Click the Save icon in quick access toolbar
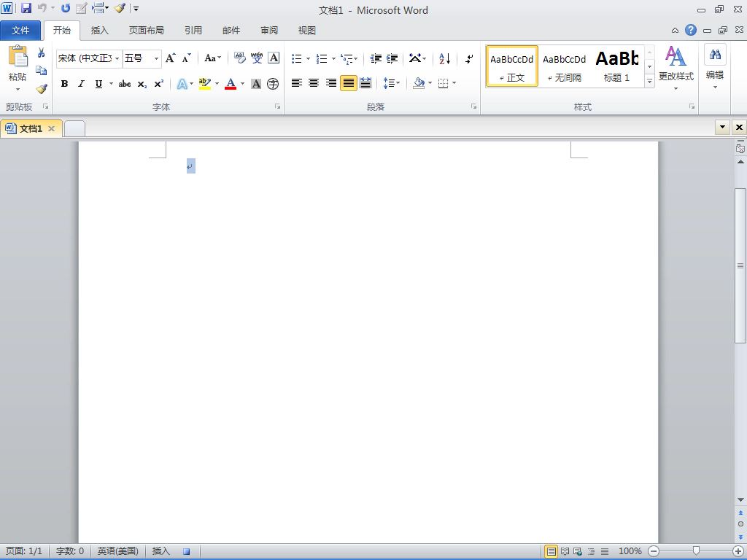 pyautogui.click(x=26, y=8)
